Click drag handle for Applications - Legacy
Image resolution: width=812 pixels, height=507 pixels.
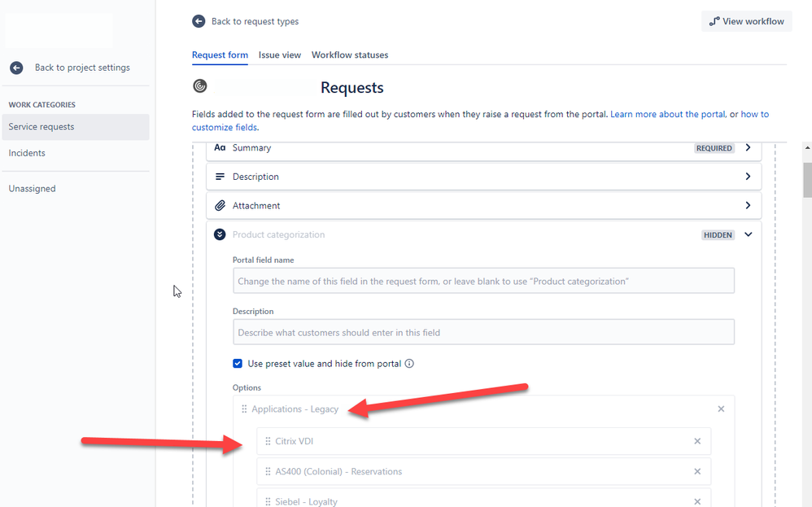click(x=244, y=409)
